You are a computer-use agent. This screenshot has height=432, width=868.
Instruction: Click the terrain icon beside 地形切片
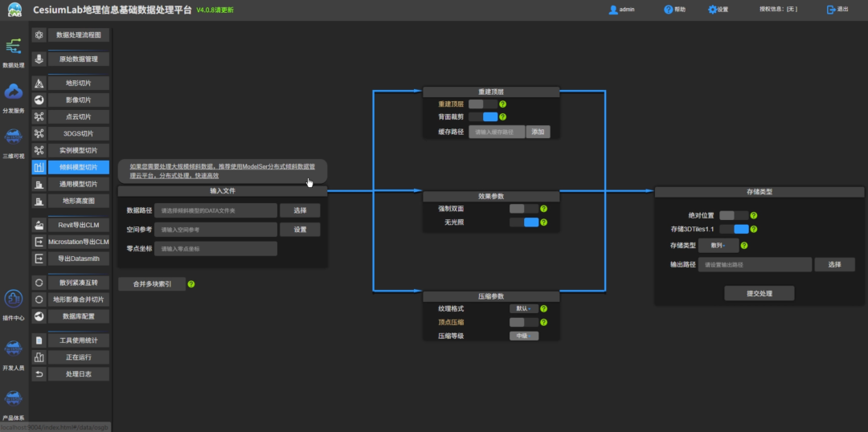pyautogui.click(x=39, y=84)
